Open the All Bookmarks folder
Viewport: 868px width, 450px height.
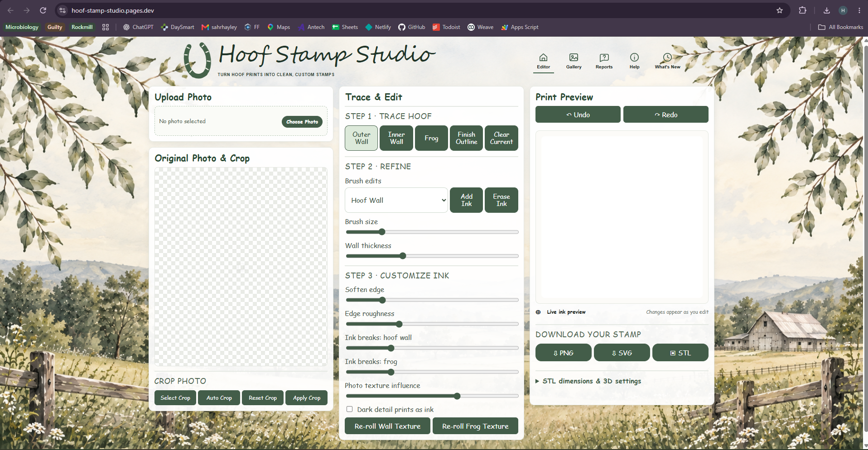[841, 27]
